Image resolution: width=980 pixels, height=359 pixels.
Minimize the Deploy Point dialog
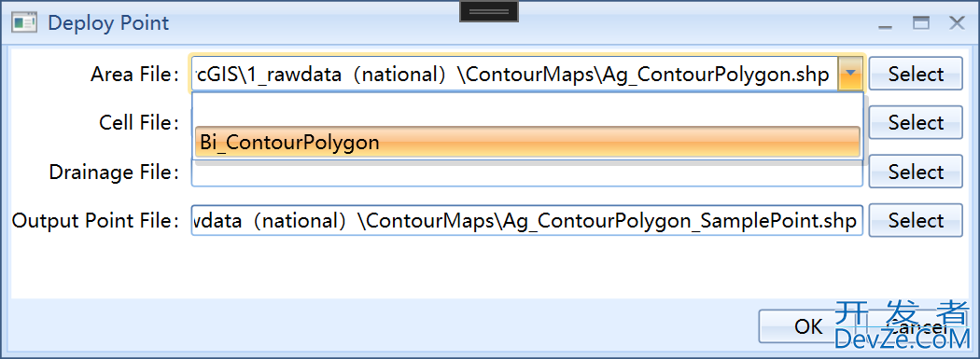click(885, 24)
